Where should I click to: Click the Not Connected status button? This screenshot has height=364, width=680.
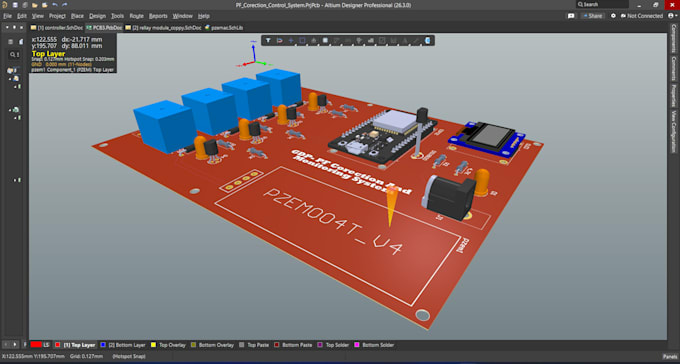tap(641, 16)
